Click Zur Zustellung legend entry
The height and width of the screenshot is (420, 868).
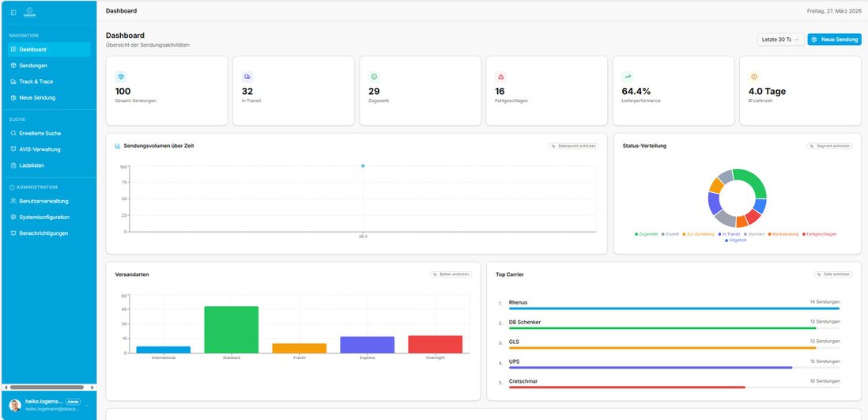point(699,234)
